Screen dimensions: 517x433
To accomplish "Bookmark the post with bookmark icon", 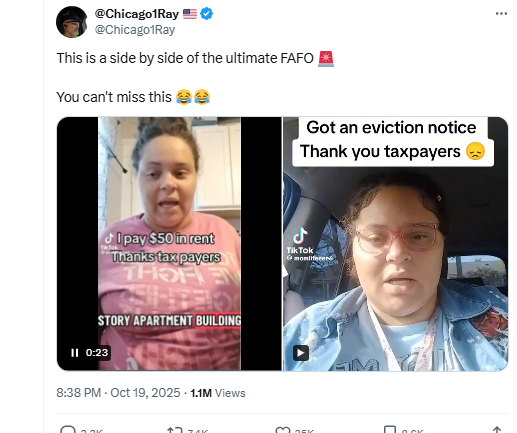I will point(390,430).
